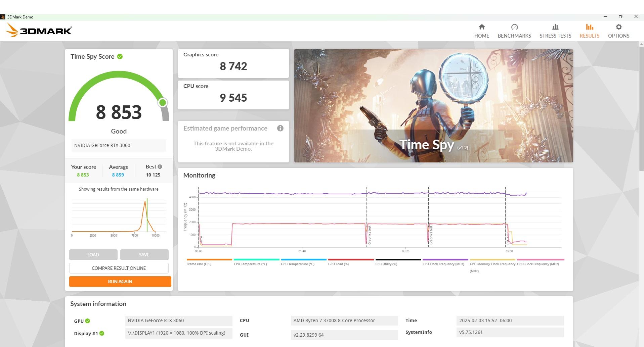Minimize the 3DMark Demo window

click(605, 16)
